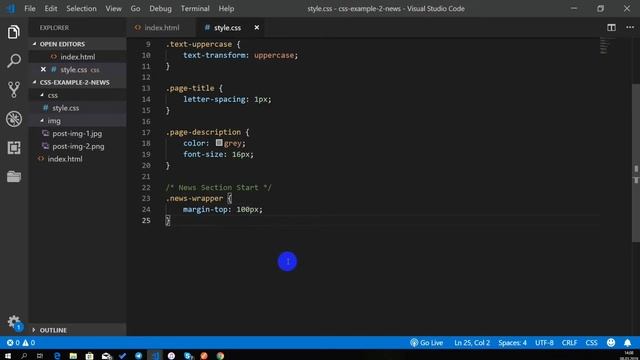Open the notifications bell
Screen dimensions: 640x360
point(627,343)
